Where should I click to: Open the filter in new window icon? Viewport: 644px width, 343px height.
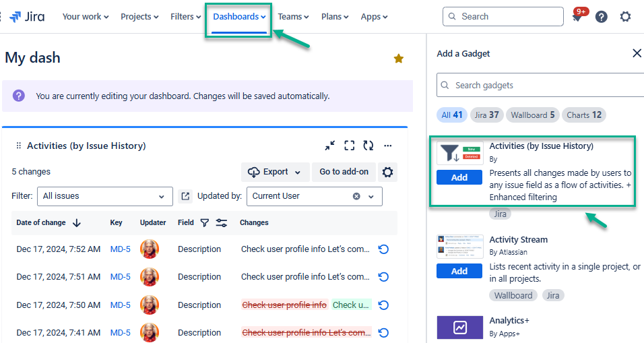[185, 196]
